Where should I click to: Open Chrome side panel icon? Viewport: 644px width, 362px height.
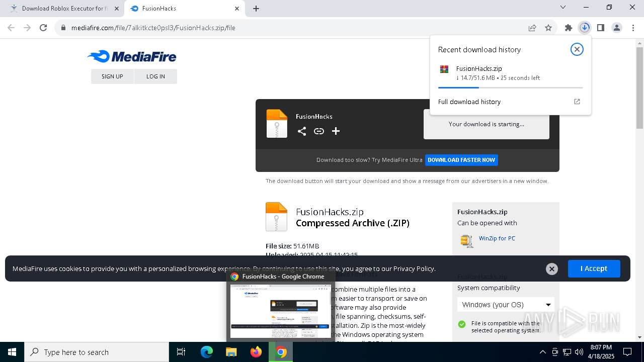(x=601, y=28)
